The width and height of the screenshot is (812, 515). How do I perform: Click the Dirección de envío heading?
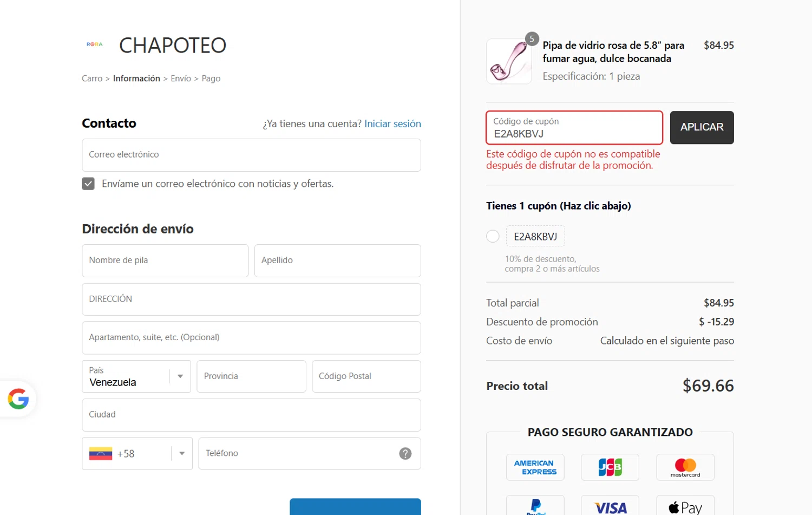click(137, 229)
